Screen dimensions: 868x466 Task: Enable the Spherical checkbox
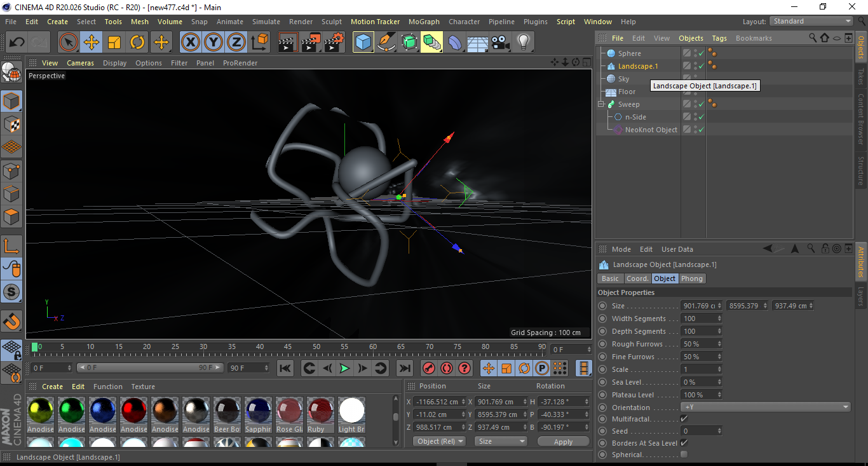click(x=684, y=455)
